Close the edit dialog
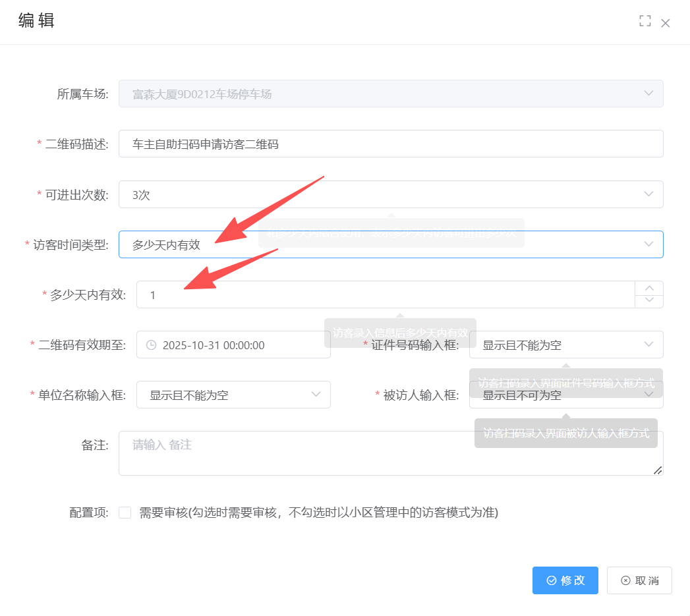The width and height of the screenshot is (690, 616). click(x=666, y=23)
